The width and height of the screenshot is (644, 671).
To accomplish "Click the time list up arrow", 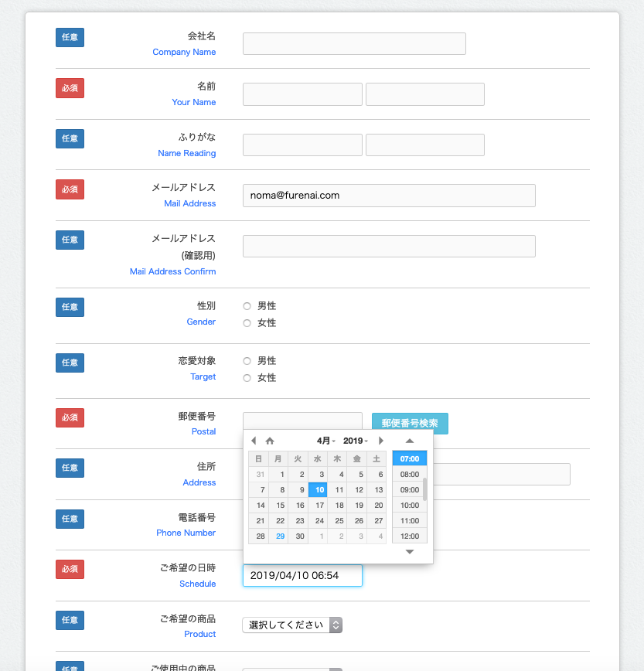I will (410, 441).
